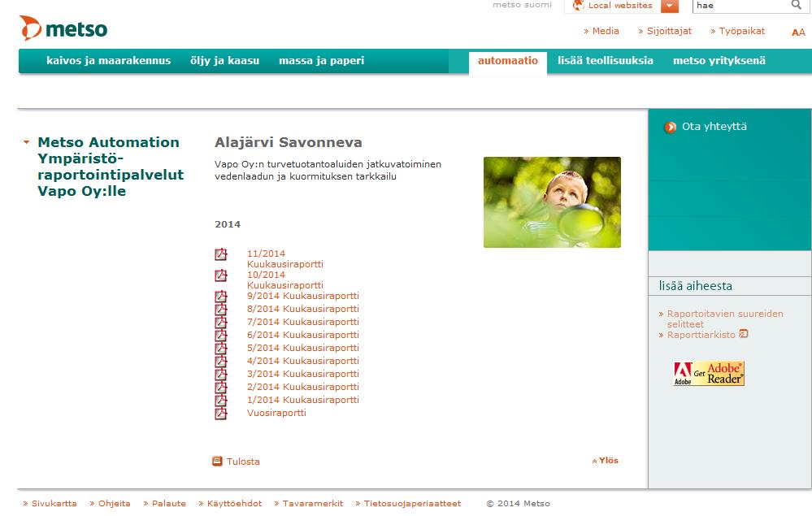This screenshot has width=812, height=516.
Task: Click PDF icon beside Vuosiraportti
Action: (221, 413)
